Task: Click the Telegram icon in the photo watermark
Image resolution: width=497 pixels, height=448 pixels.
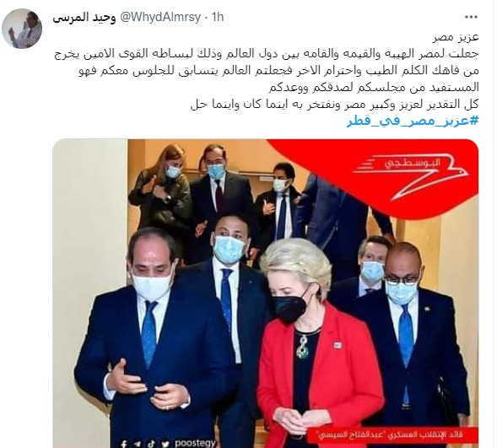Action: point(137,443)
